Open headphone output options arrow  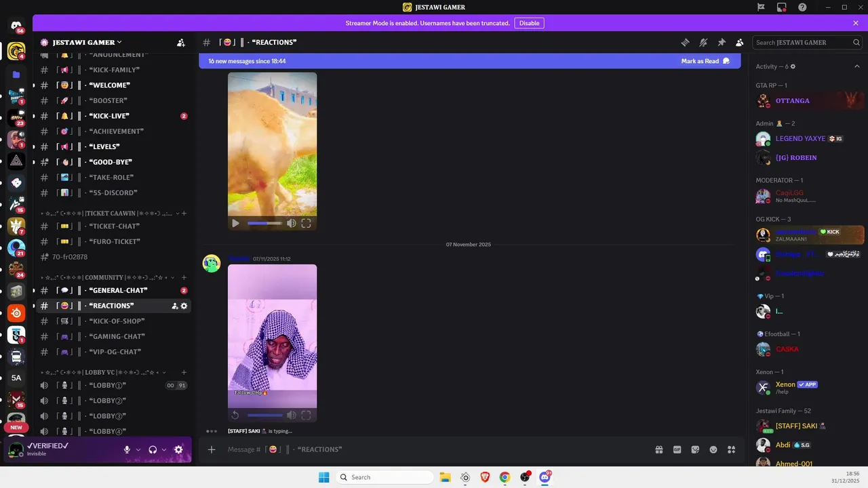click(164, 449)
